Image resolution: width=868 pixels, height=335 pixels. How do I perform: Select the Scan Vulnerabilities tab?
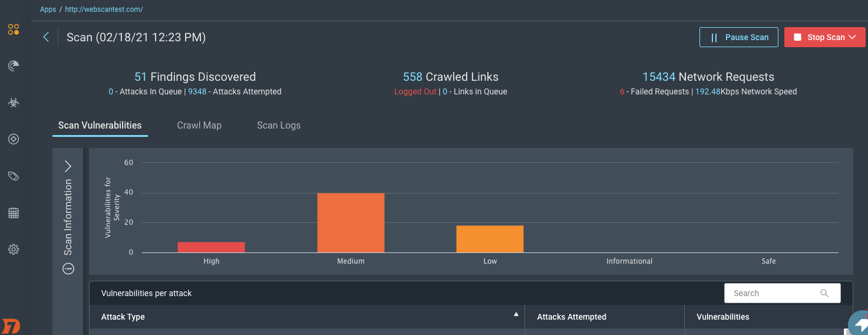100,125
